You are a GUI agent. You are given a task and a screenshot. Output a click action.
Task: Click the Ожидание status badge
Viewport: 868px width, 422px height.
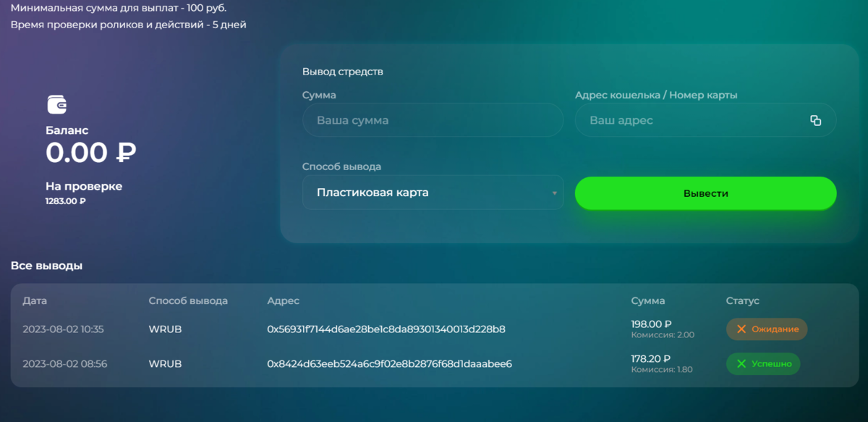tap(767, 329)
